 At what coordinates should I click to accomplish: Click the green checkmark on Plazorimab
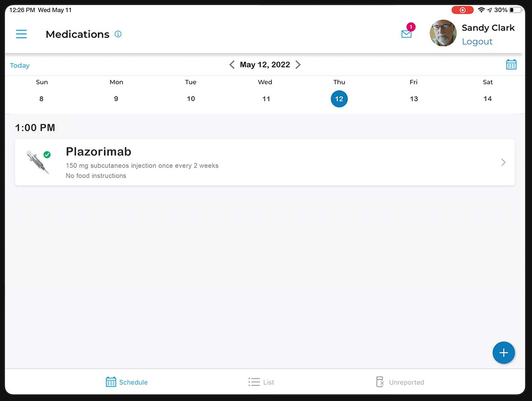point(47,154)
